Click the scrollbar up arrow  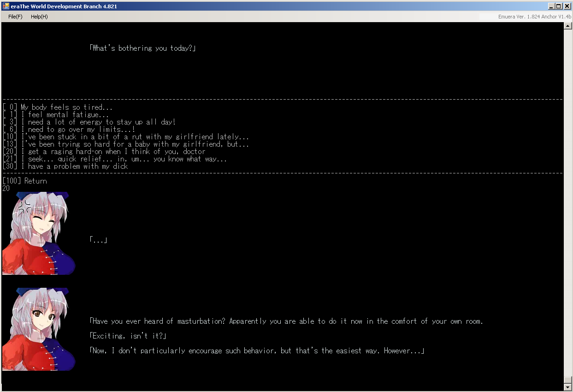coord(568,26)
